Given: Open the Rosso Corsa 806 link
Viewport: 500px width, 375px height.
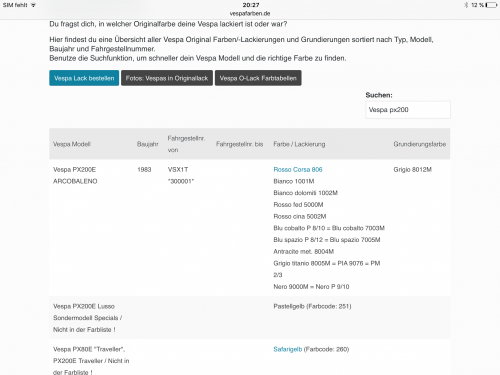Looking at the screenshot, I should tap(298, 169).
